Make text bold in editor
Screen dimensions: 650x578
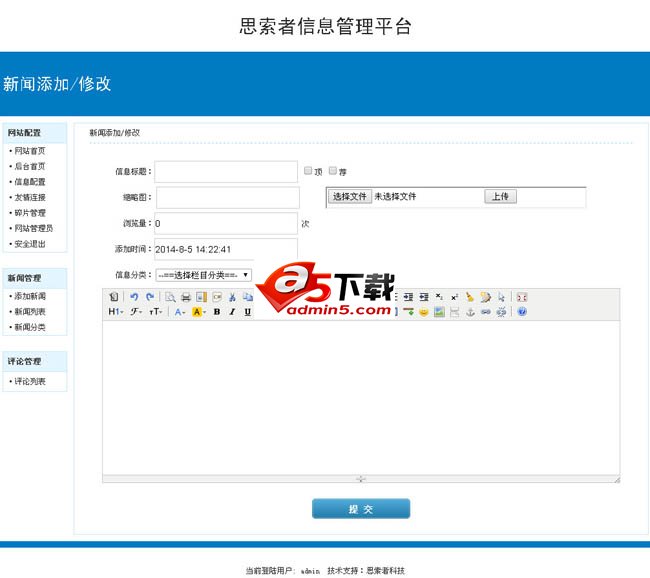217,312
